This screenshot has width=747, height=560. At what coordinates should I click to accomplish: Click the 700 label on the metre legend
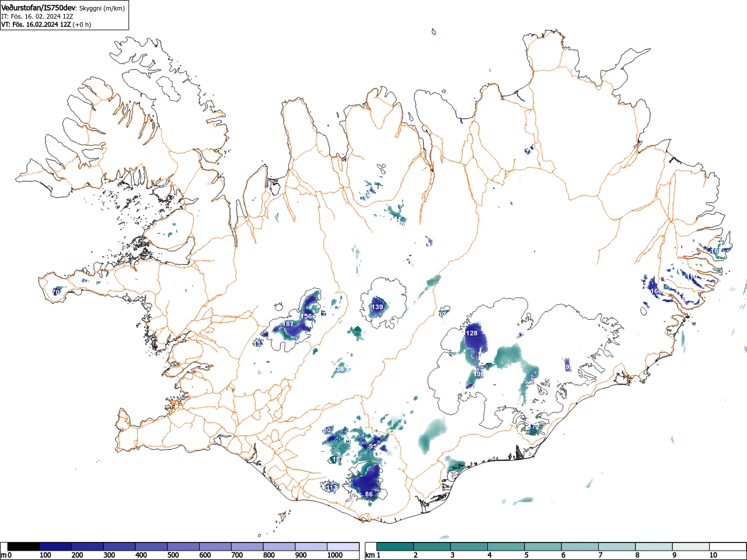point(237,555)
